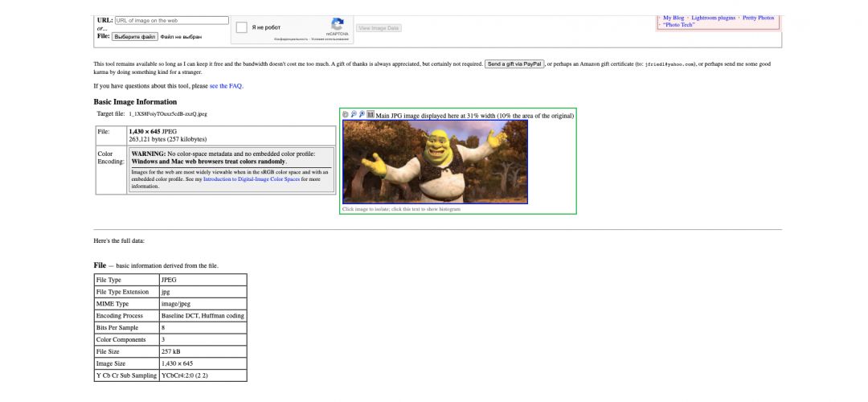Open the My Blog link
Screen dimensions: 868x402
[674, 18]
